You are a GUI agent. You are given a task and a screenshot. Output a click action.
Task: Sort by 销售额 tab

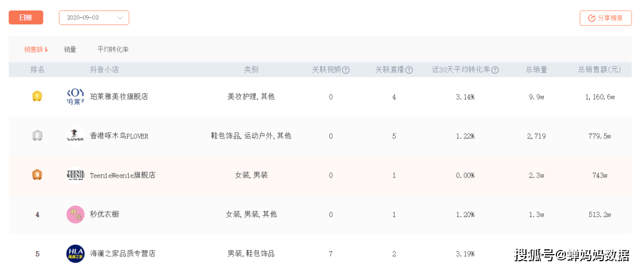pos(36,50)
